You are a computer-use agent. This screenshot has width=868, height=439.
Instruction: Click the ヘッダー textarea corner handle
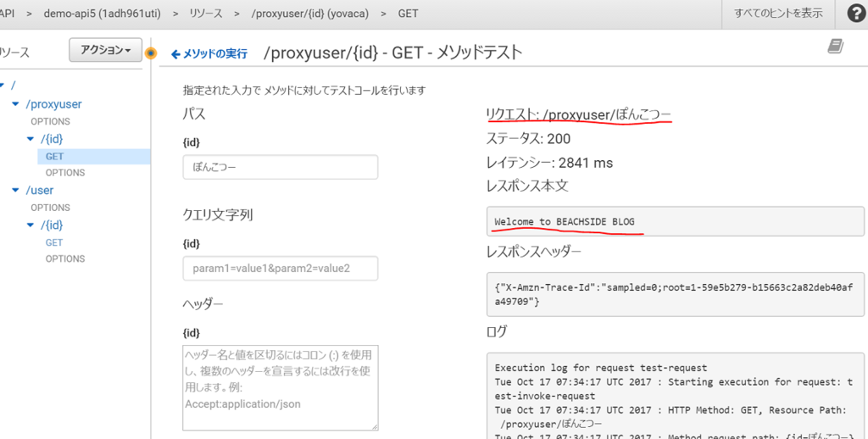[x=375, y=426]
